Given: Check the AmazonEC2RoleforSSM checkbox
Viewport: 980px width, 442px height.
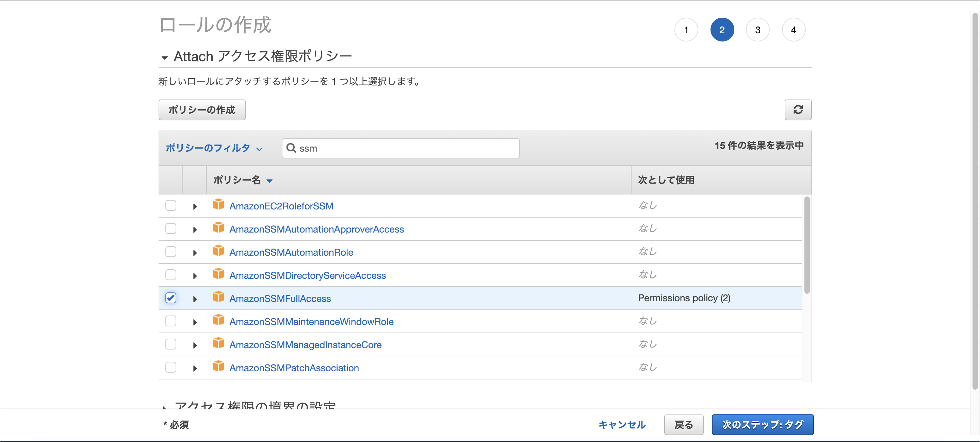Looking at the screenshot, I should (171, 206).
